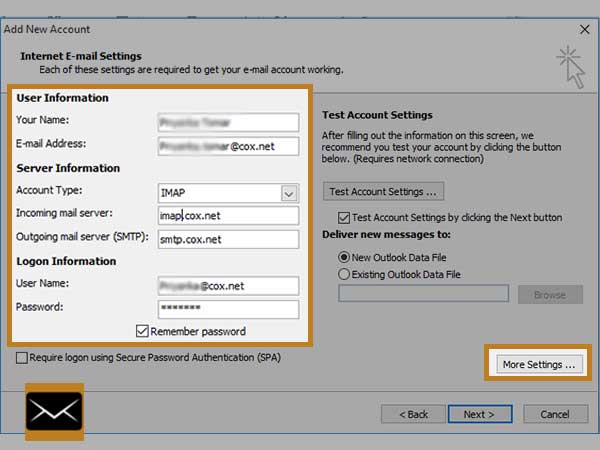This screenshot has height=450, width=600.
Task: Click the Outgoing mail server SMTP field
Action: coord(228,240)
